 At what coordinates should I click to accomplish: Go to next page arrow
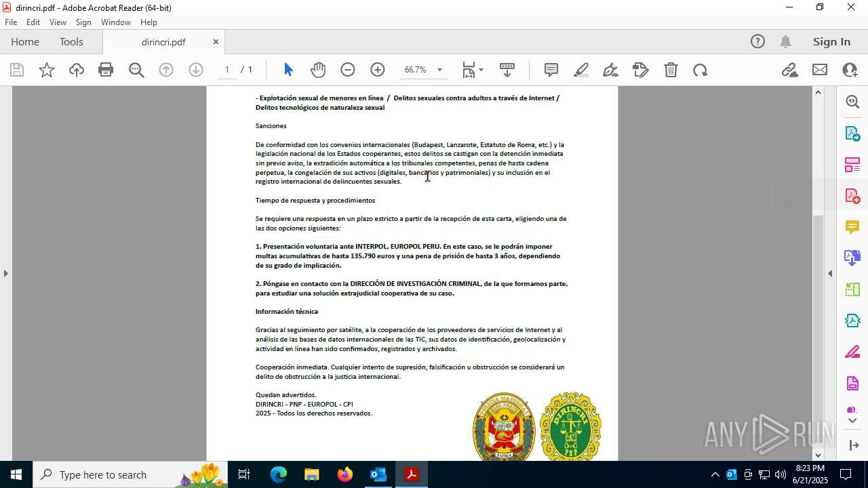[x=196, y=70]
